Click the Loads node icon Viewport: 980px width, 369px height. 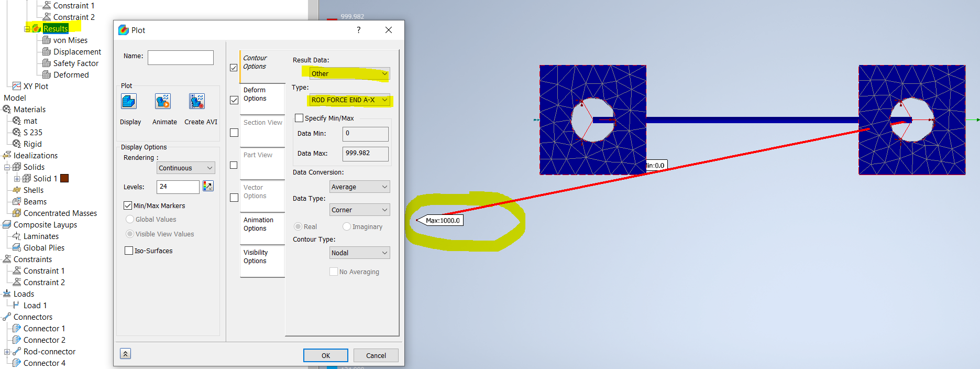7,294
